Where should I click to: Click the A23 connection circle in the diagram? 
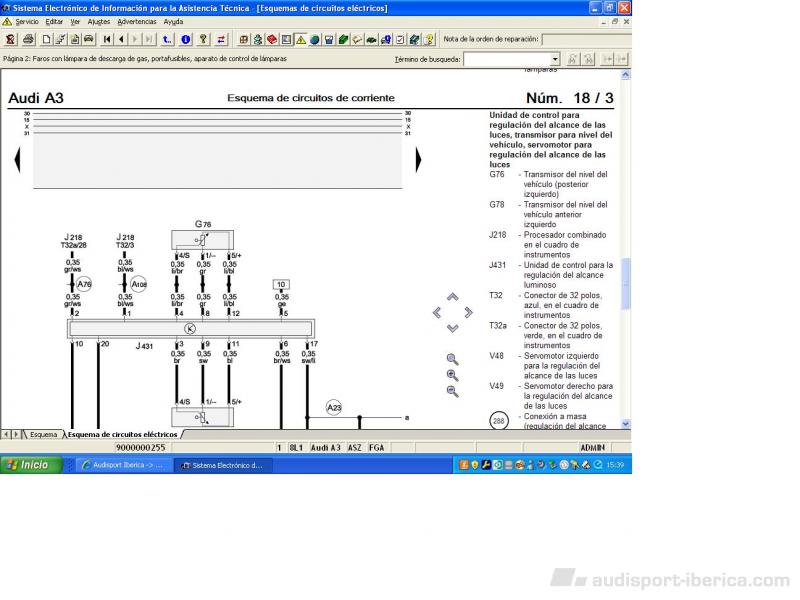tap(334, 407)
